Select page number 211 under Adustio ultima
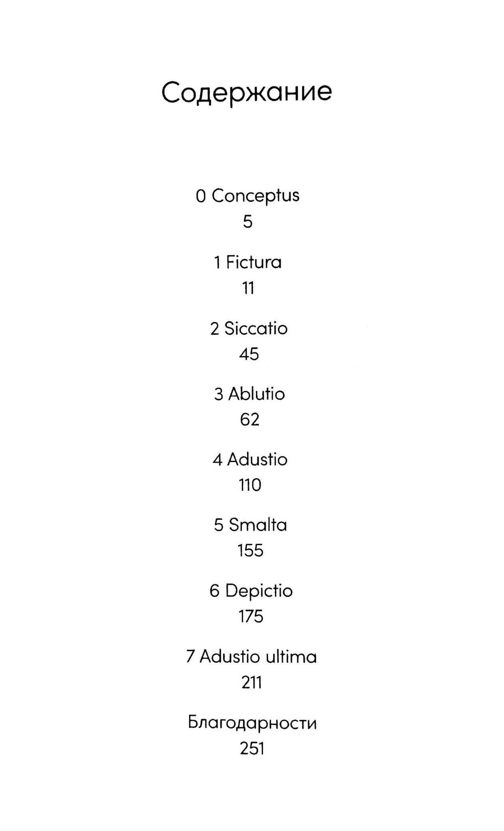 point(252,683)
